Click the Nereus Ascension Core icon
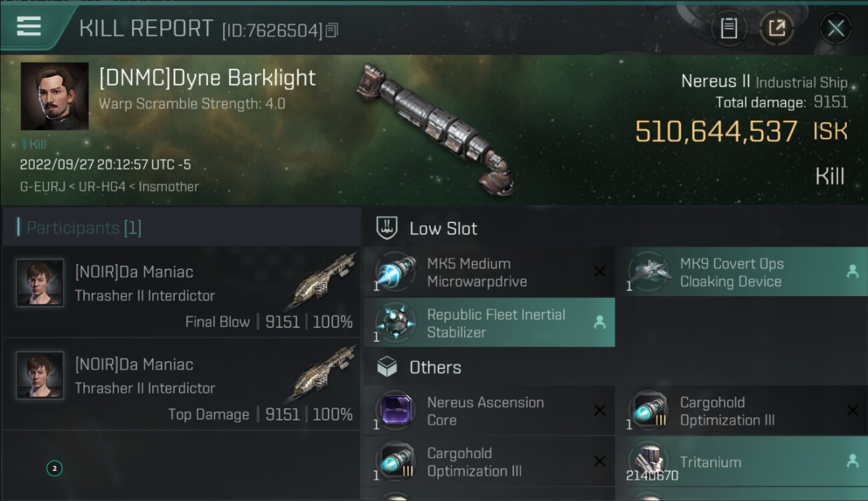This screenshot has height=501, width=868. pyautogui.click(x=396, y=411)
